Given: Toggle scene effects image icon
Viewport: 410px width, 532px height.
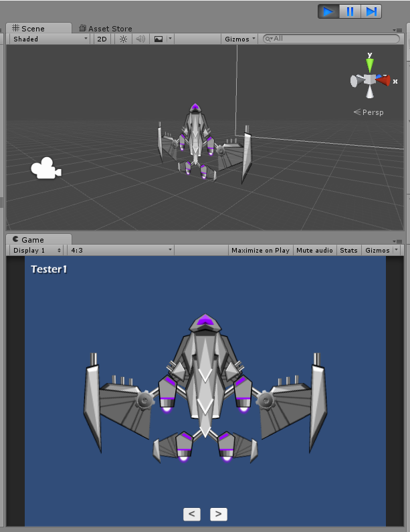Looking at the screenshot, I should 158,39.
